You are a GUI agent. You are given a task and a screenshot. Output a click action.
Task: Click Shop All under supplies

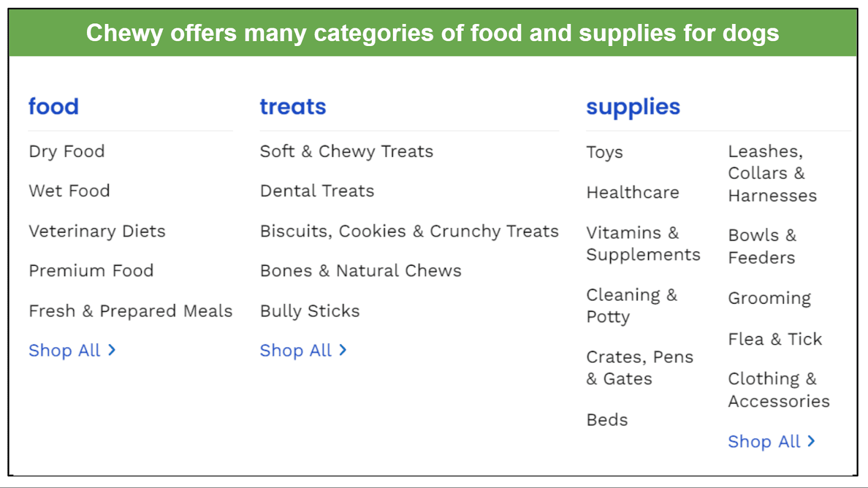771,441
